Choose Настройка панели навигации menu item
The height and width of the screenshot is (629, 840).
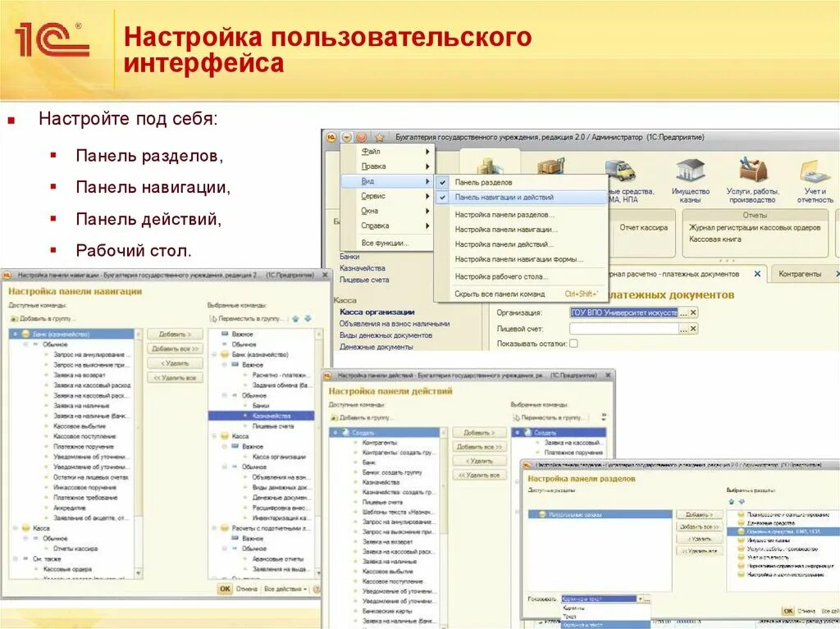tap(521, 230)
